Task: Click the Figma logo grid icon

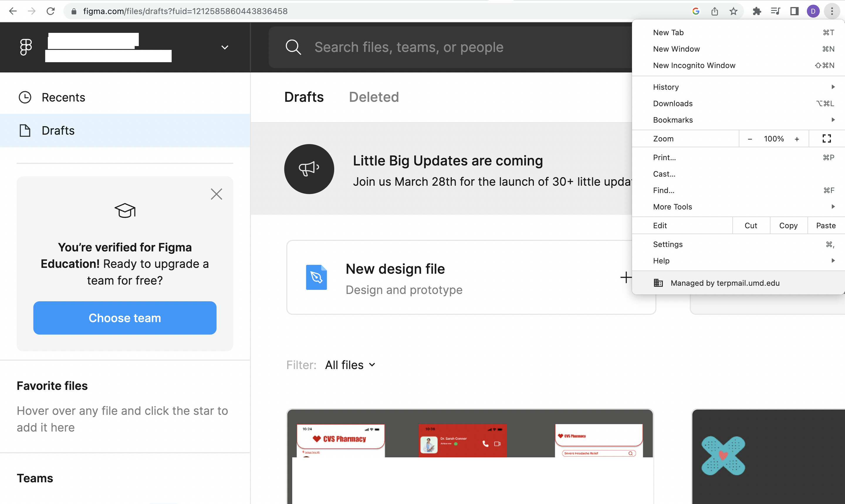Action: coord(26,48)
